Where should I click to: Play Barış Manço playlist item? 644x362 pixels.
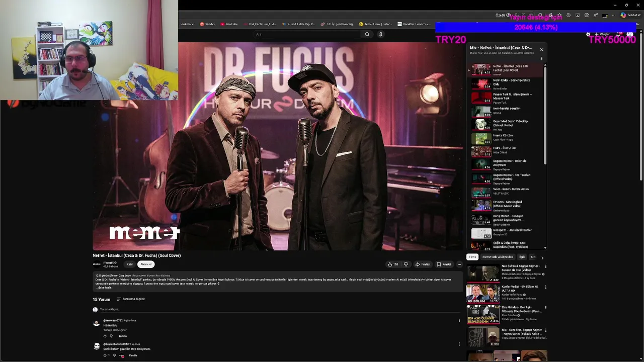click(508, 219)
